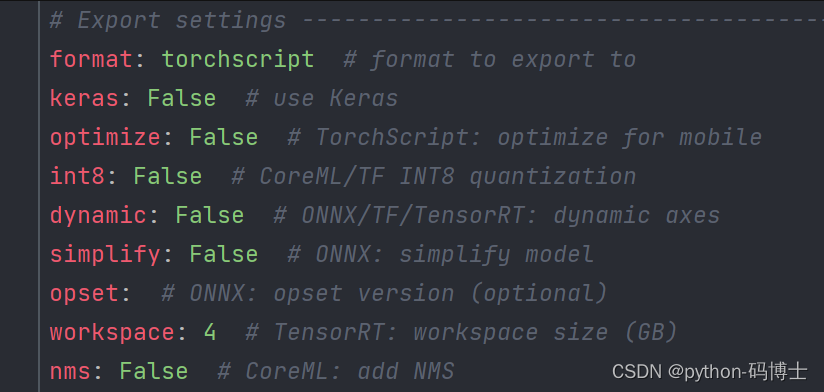Click the 'simplify' key
The width and height of the screenshot is (824, 392).
click(106, 255)
